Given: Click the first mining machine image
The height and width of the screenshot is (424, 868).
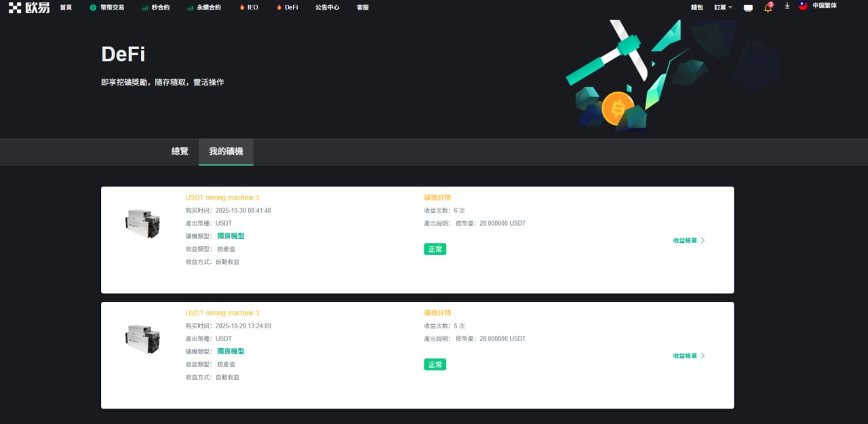Looking at the screenshot, I should (142, 223).
